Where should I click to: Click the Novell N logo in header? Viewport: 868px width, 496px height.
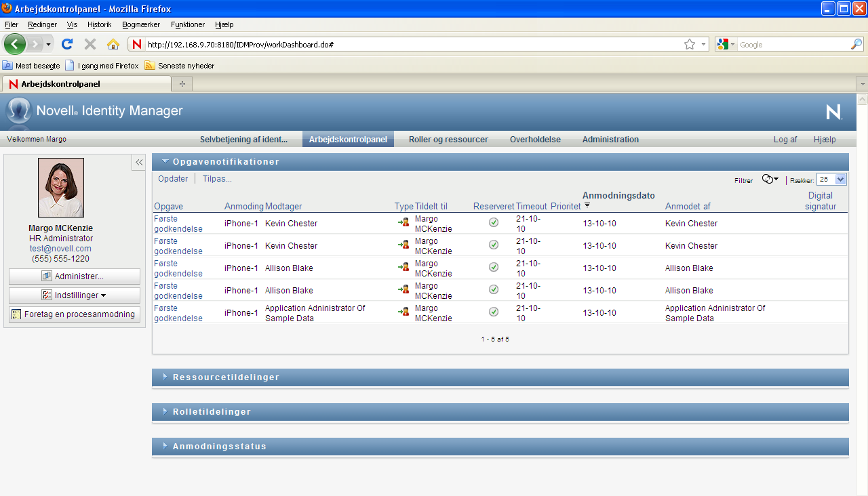(x=833, y=112)
